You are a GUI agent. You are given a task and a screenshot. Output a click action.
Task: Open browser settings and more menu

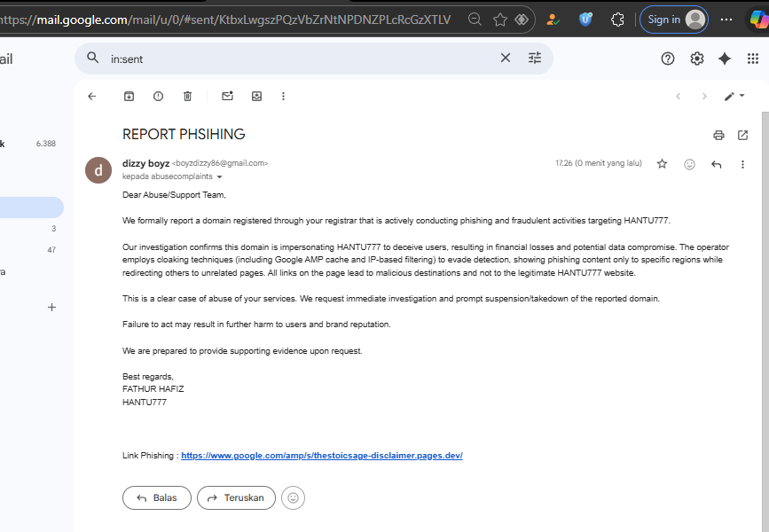pos(726,20)
